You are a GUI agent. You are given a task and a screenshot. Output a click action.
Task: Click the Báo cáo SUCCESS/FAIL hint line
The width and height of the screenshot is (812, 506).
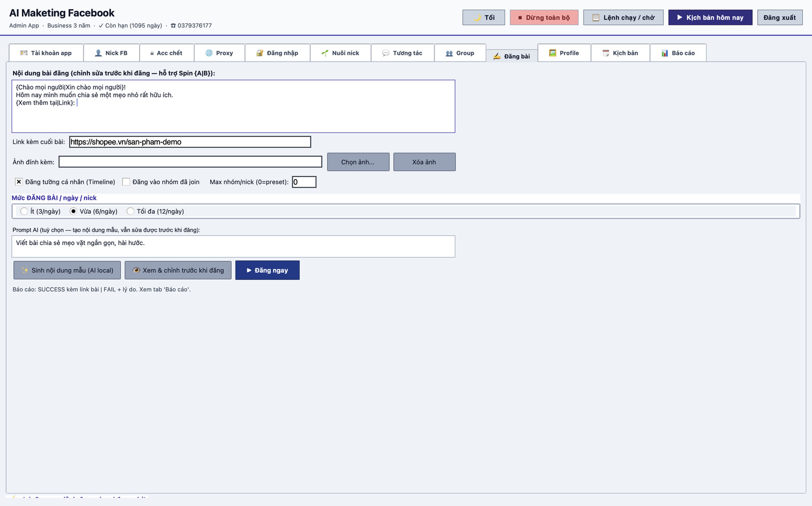[x=101, y=289]
